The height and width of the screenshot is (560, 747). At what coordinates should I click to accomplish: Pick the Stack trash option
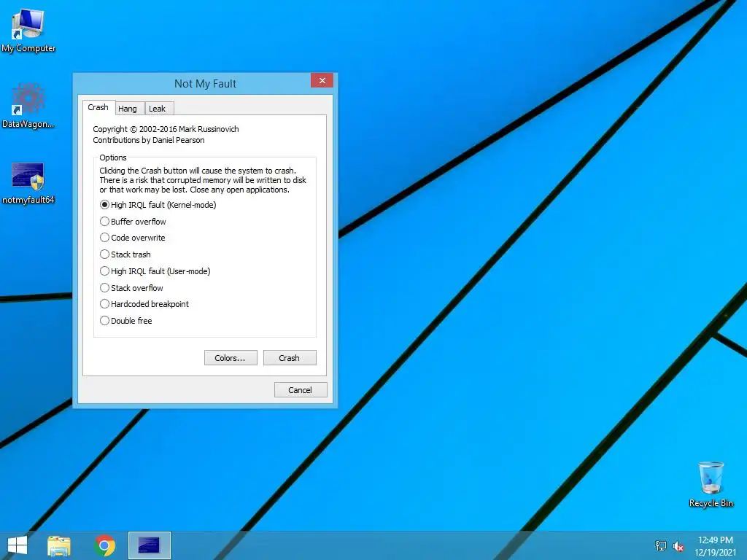(x=125, y=254)
